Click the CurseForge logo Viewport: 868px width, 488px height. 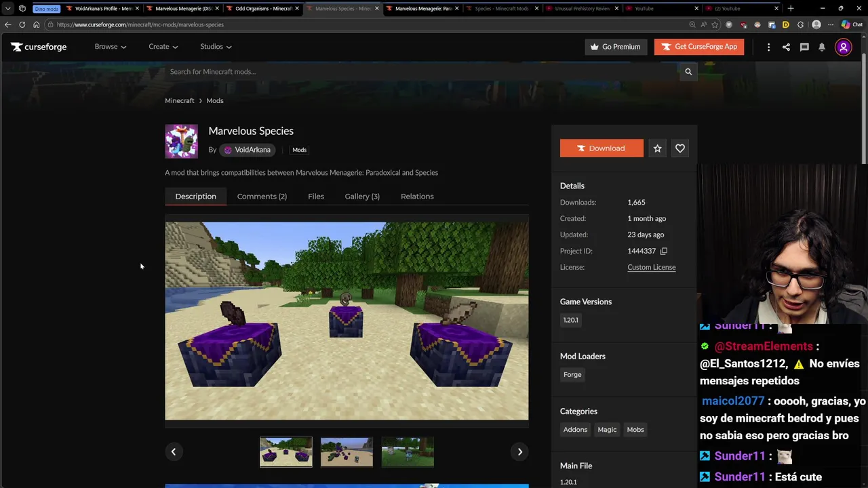tap(39, 47)
